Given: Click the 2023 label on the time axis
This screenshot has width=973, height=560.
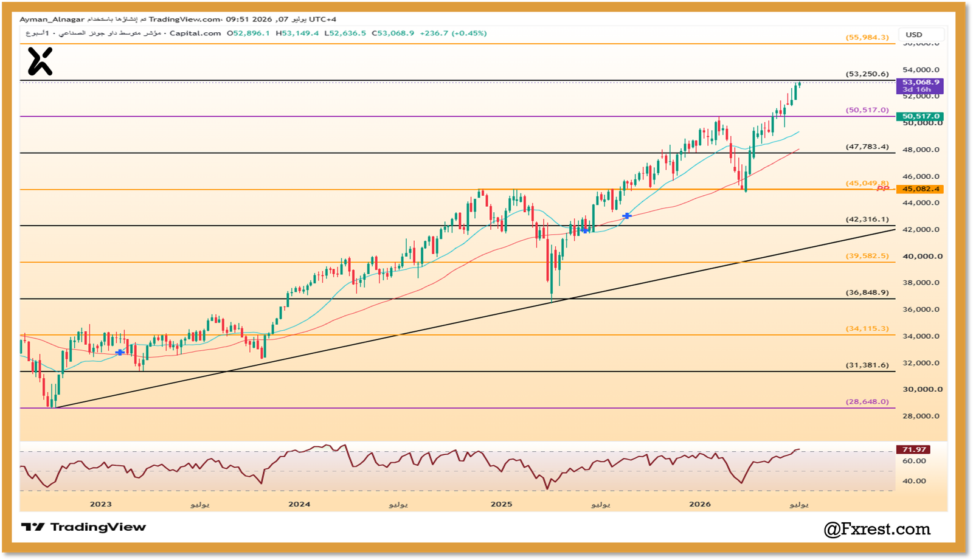Looking at the screenshot, I should [101, 504].
